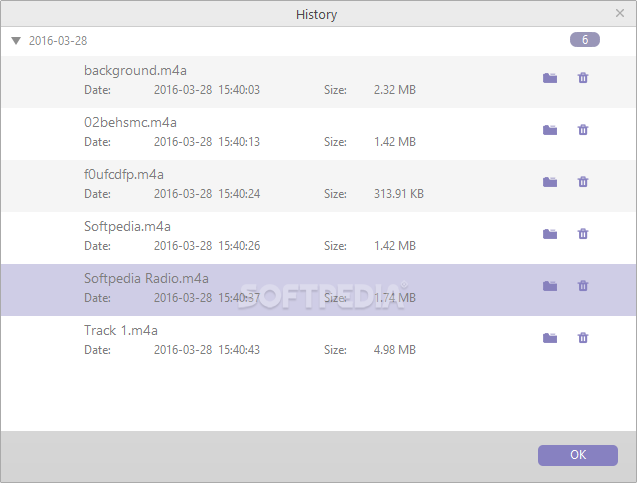This screenshot has height=483, width=637.
Task: Click timestamp 2016-03-28 15:40:03
Action: point(207,90)
